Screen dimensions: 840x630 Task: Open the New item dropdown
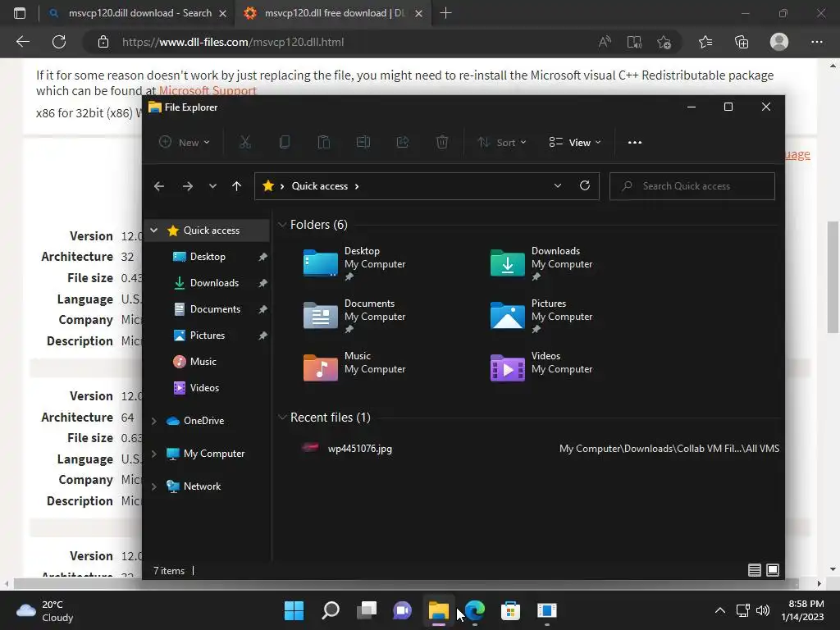click(x=185, y=142)
